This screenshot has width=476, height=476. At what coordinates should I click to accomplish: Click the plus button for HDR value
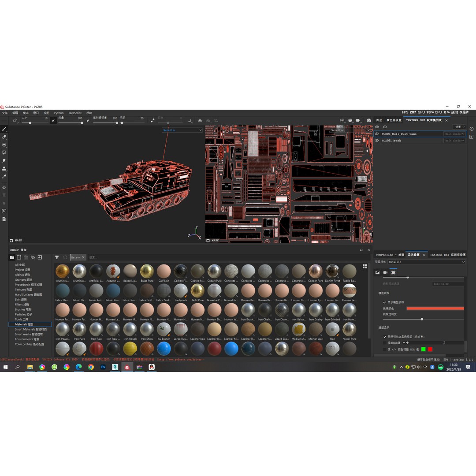click(407, 343)
